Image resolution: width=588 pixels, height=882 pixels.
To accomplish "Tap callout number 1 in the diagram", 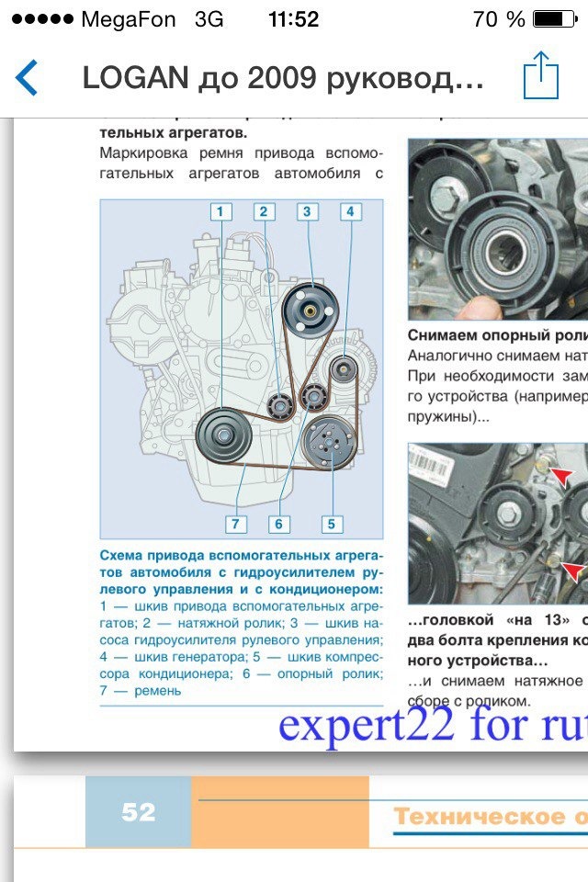I will click(x=220, y=211).
